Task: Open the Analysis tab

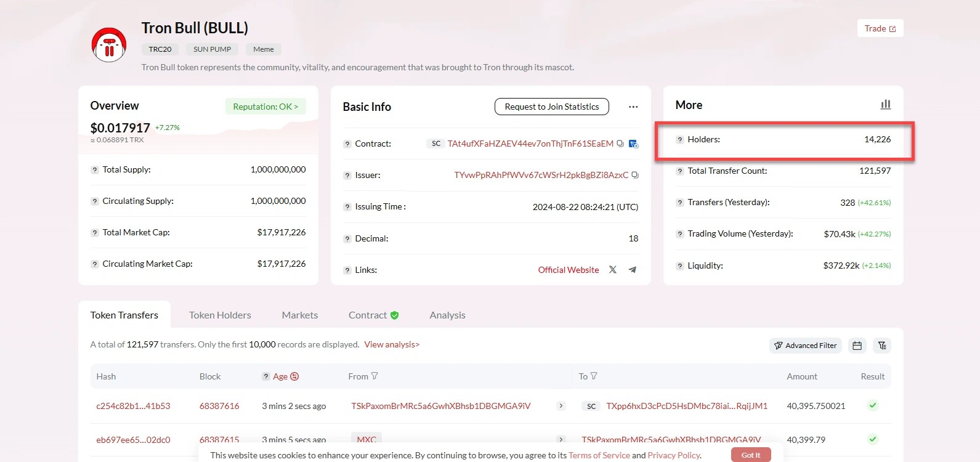Action: [x=448, y=315]
